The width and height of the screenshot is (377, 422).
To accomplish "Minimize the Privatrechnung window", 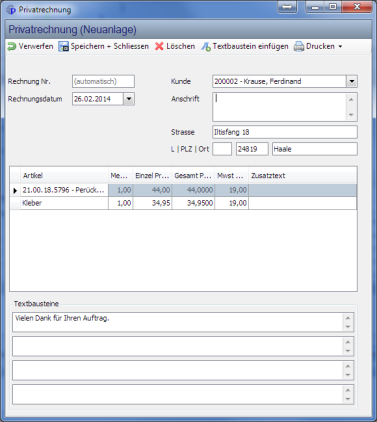I will [x=315, y=7].
